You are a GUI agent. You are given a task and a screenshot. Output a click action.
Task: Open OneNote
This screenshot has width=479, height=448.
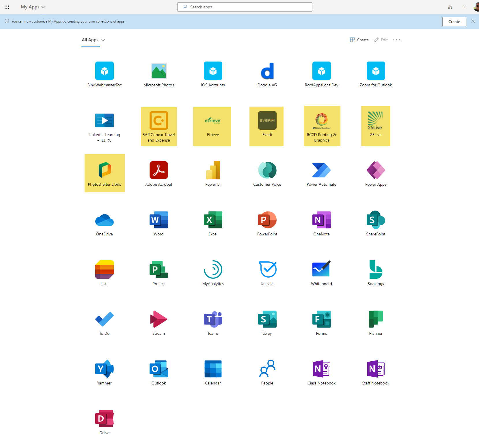point(322,224)
